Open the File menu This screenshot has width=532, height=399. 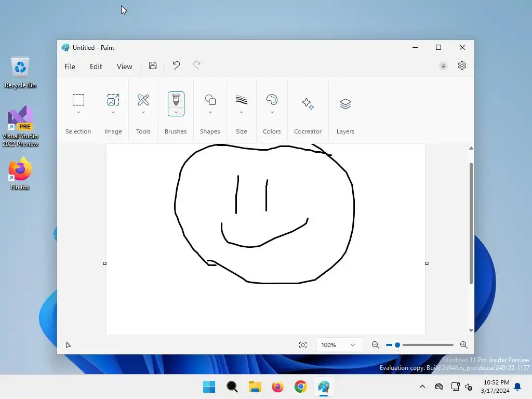[x=70, y=66]
